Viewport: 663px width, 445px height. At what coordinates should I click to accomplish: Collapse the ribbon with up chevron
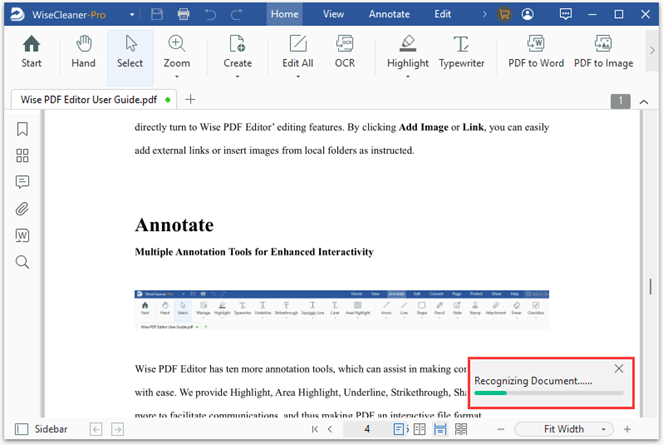(644, 102)
